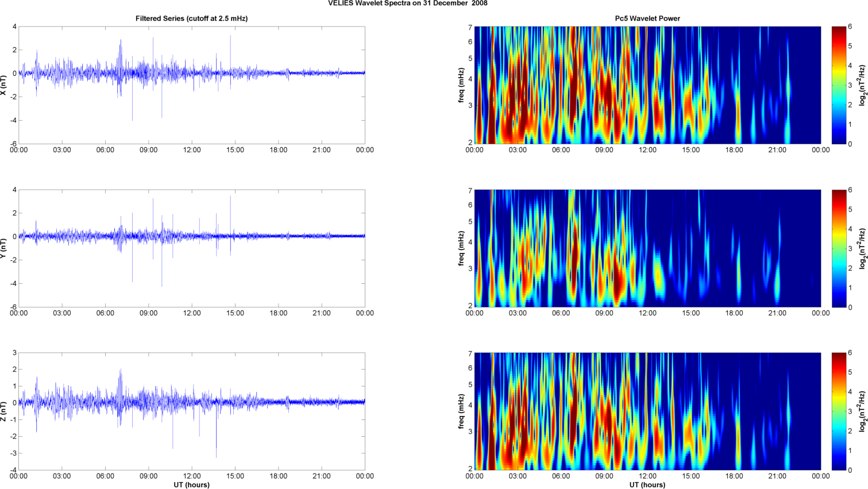This screenshot has height=489, width=868.
Task: Click the '-6' tick on the X (nT) axis
Action: (x=13, y=144)
